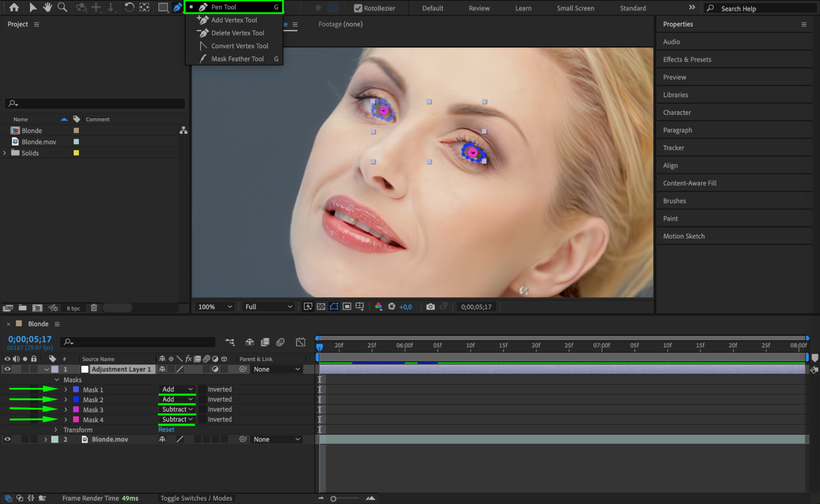Image resolution: width=820 pixels, height=504 pixels.
Task: Click Reset link next to Transform
Action: pos(166,429)
